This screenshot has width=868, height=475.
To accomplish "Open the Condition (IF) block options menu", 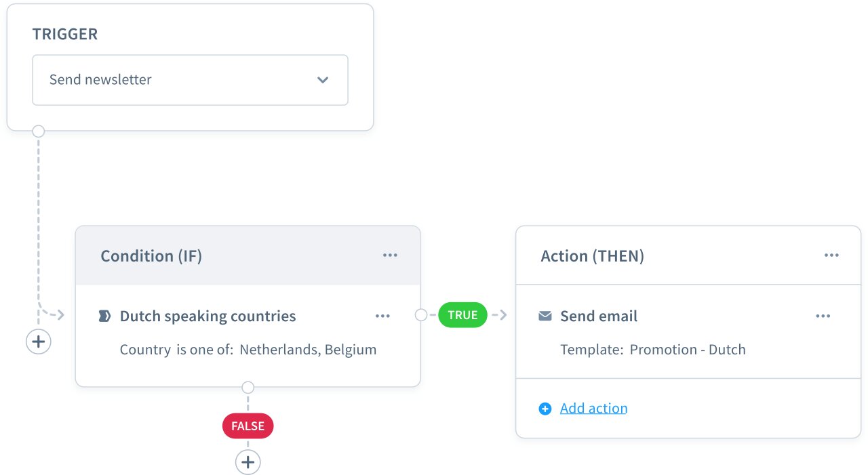I will click(x=390, y=255).
